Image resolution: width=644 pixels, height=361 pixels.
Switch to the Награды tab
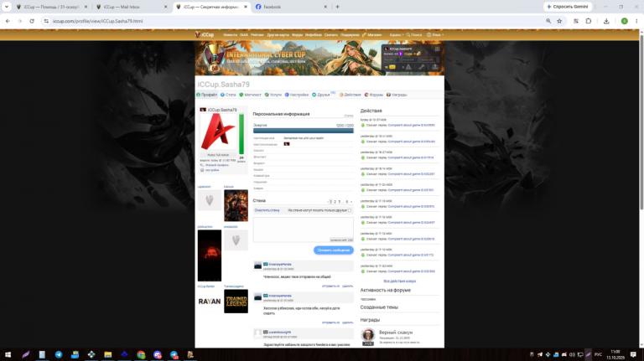pos(397,95)
